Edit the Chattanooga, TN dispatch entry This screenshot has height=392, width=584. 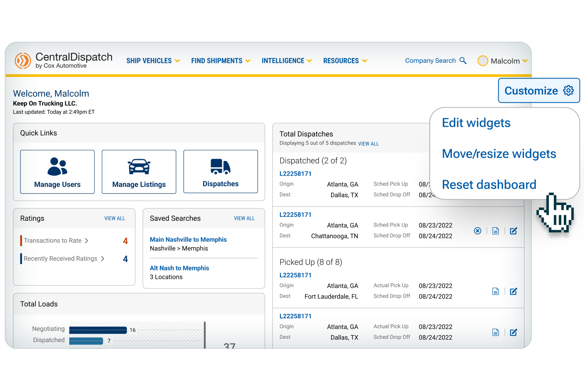click(x=514, y=231)
